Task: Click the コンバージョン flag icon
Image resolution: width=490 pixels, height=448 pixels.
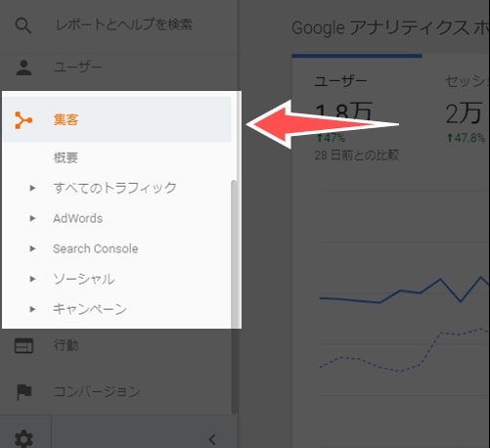Action: pos(24,392)
